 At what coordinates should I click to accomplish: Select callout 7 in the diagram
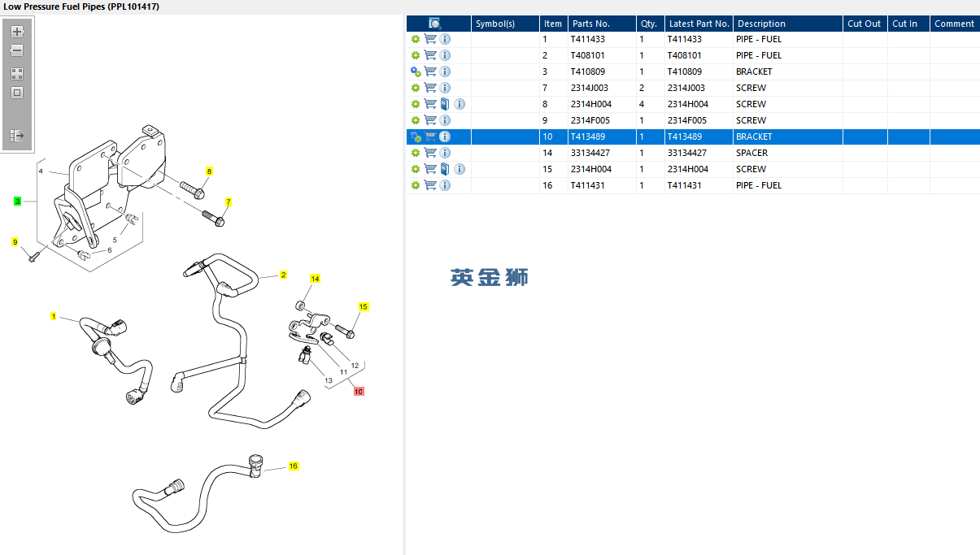click(x=229, y=202)
